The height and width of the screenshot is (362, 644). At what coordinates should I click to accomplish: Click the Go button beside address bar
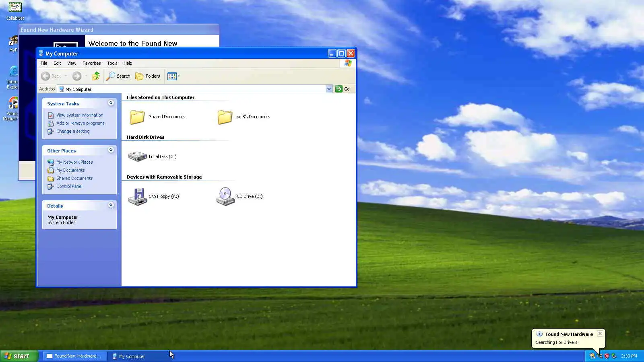343,89
